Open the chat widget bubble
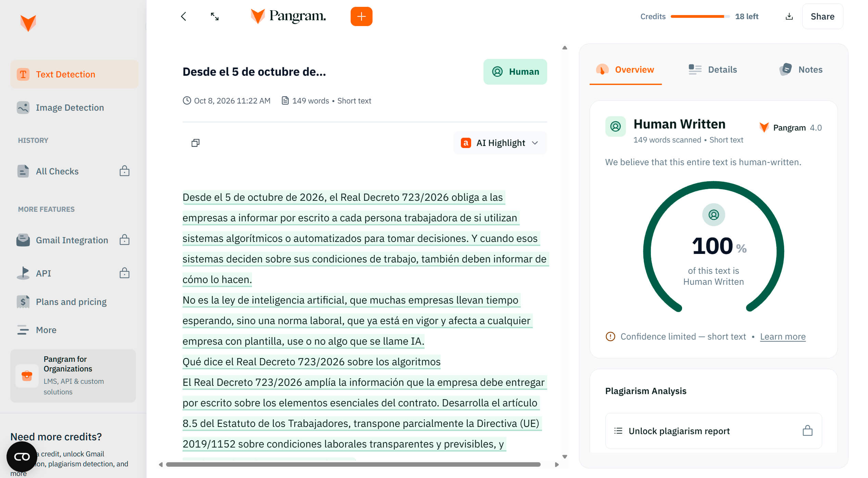 (x=22, y=457)
